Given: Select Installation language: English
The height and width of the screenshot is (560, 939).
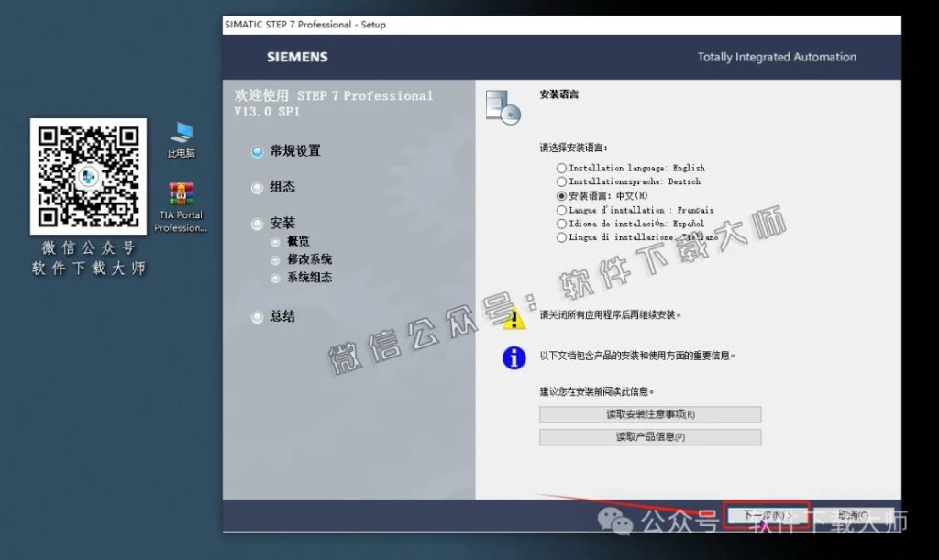Looking at the screenshot, I should coord(561,168).
